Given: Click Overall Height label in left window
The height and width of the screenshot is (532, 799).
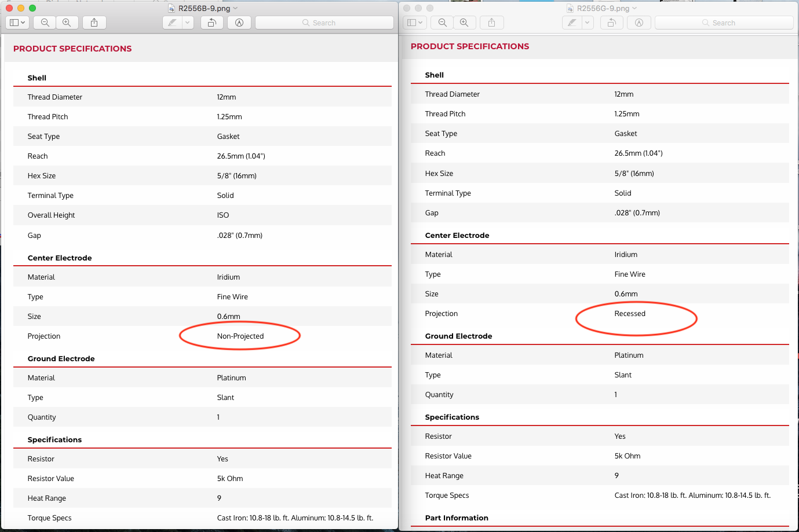Looking at the screenshot, I should click(x=52, y=215).
